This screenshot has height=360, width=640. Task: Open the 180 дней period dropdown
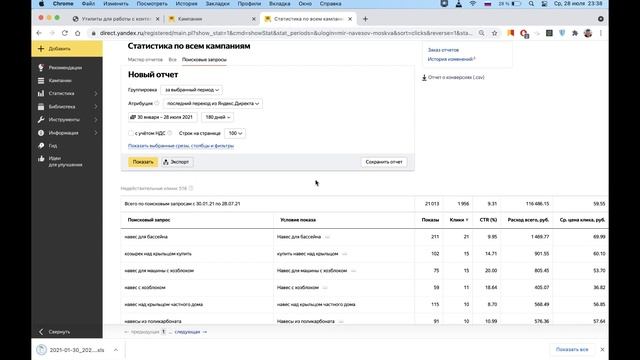pos(217,117)
